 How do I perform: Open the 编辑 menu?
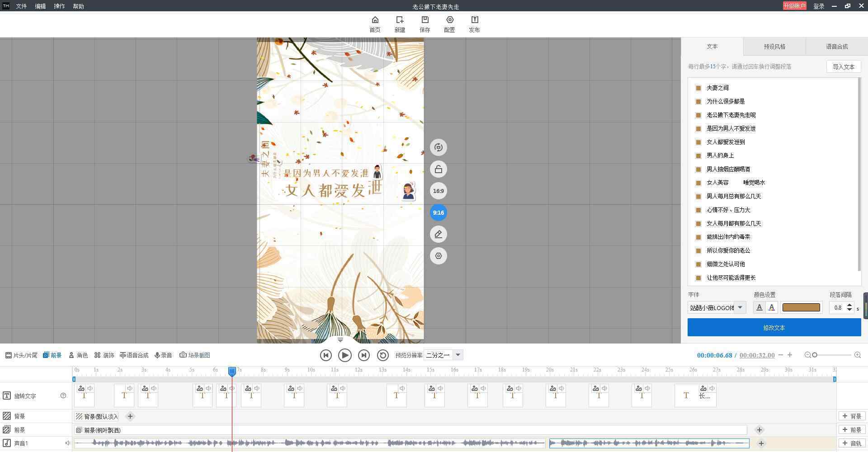tap(40, 6)
